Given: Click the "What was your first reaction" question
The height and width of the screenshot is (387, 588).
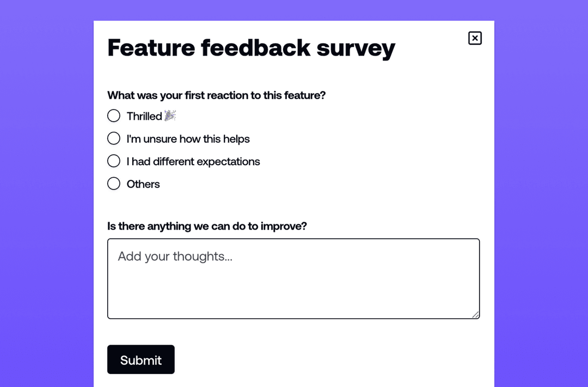Looking at the screenshot, I should pyautogui.click(x=216, y=95).
